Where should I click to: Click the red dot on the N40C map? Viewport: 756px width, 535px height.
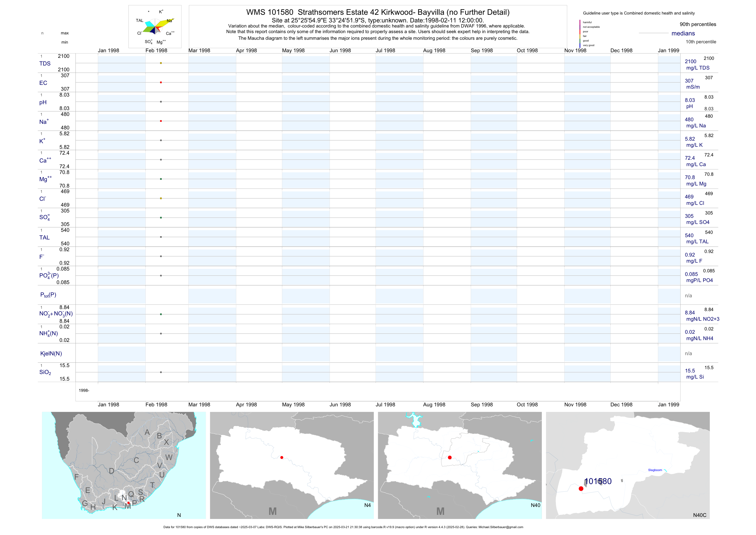[x=581, y=489]
